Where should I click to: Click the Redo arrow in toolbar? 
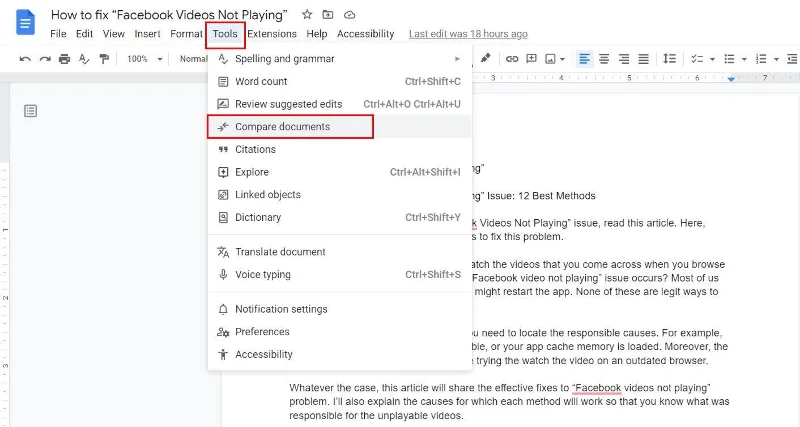[x=45, y=59]
